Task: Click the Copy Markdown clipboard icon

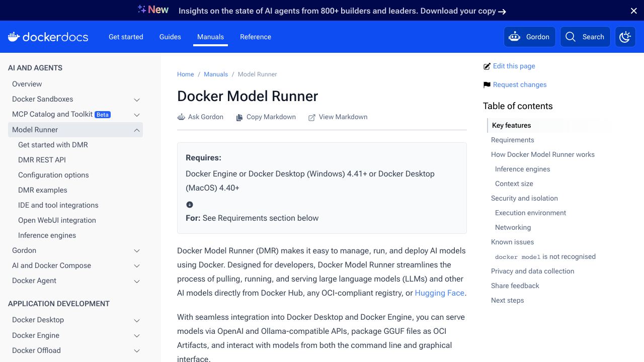Action: pos(239,117)
